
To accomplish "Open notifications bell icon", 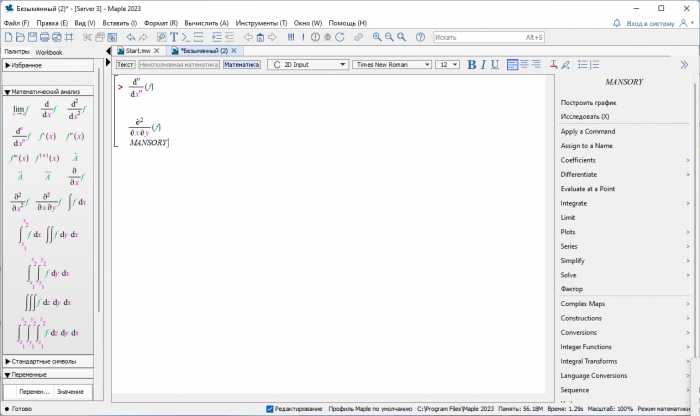I will [617, 23].
